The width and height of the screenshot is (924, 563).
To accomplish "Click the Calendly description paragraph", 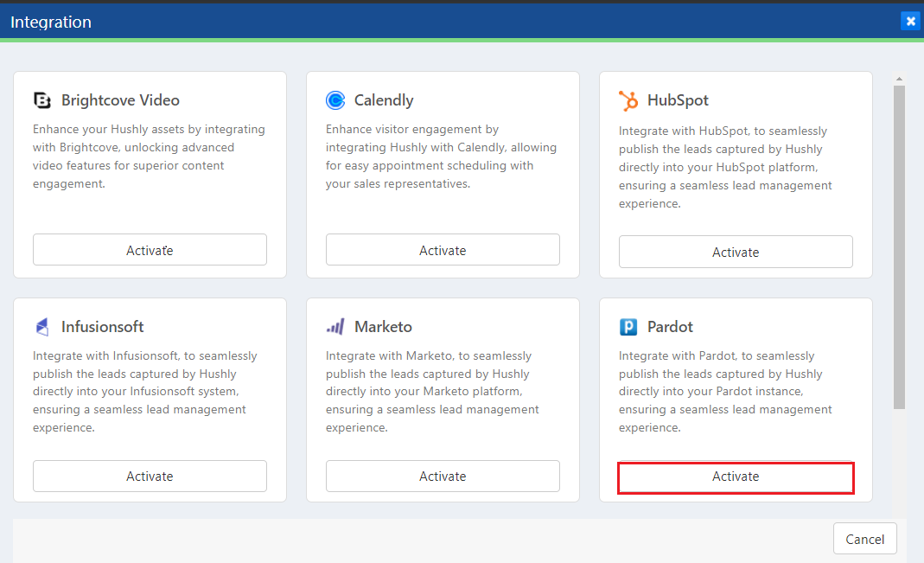I will tap(442, 157).
